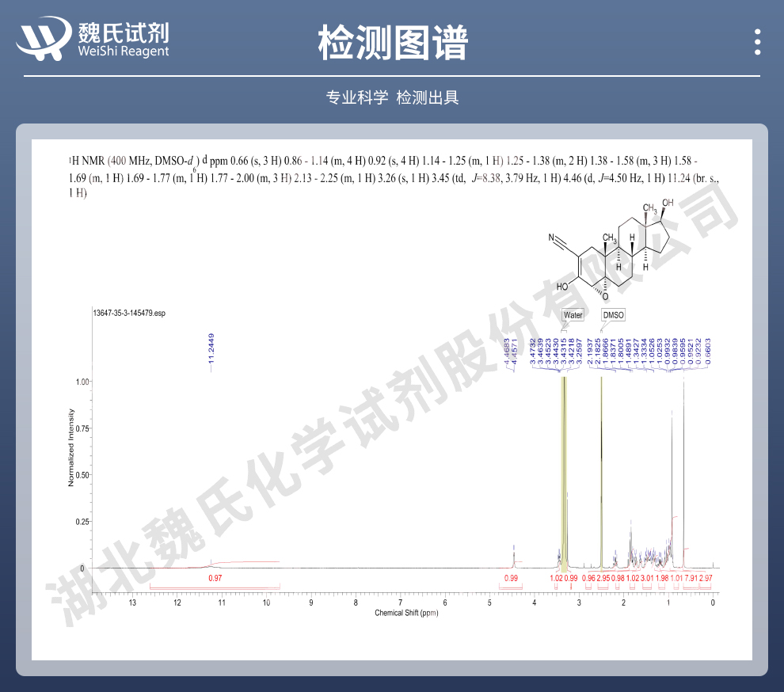Image resolution: width=784 pixels, height=692 pixels.
Task: Click the 检测图谱 heading
Action: 393,43
